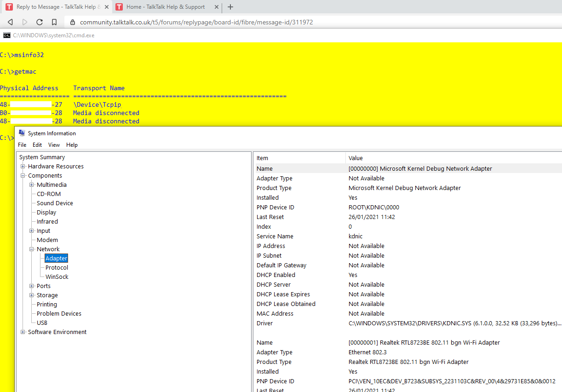Image resolution: width=562 pixels, height=392 pixels.
Task: Select the Software Environment tree item
Action: [x=57, y=332]
